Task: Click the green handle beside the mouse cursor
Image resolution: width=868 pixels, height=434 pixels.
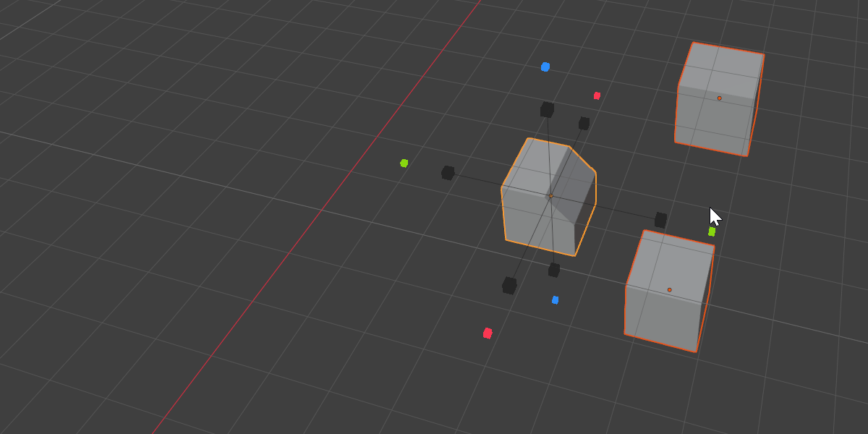Action: (712, 231)
